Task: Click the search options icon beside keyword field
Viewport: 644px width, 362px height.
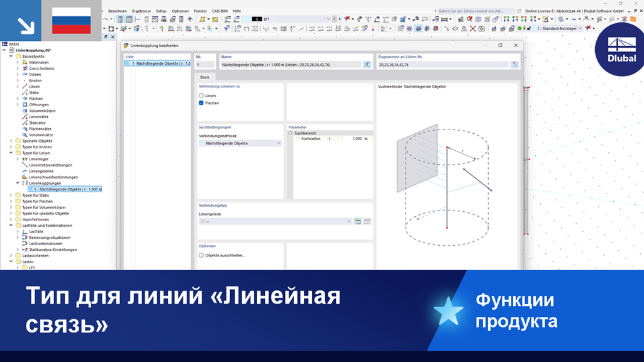Action: [519, 11]
